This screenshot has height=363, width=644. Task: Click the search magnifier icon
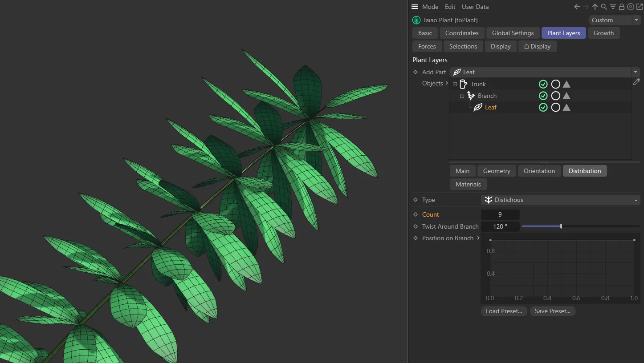tap(604, 7)
